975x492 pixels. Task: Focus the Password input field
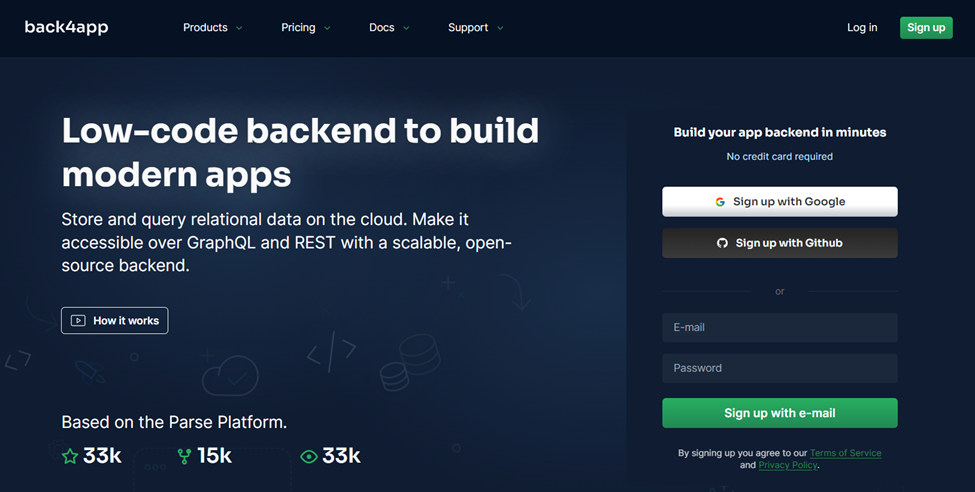point(780,368)
